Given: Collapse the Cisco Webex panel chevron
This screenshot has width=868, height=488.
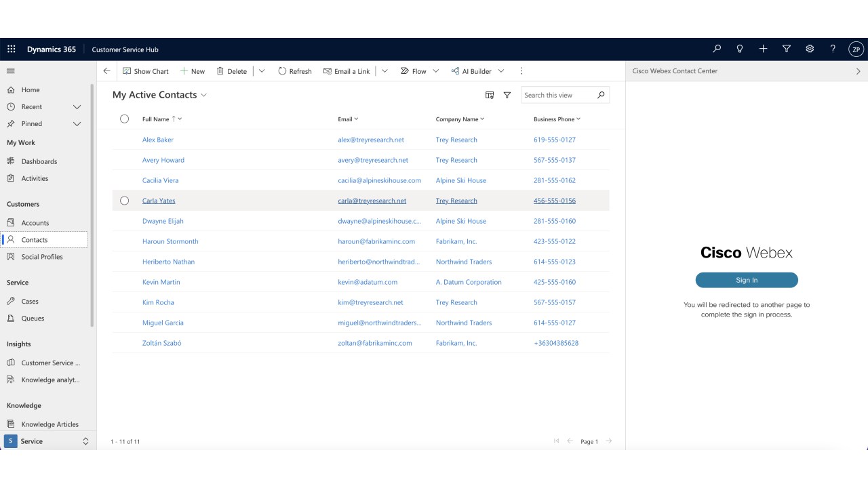Looking at the screenshot, I should click(859, 71).
